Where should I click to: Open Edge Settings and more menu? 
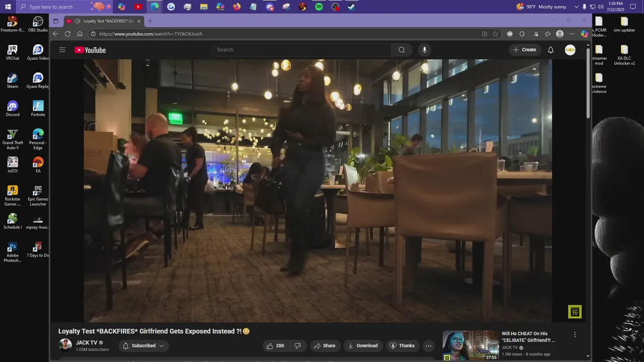[572, 34]
